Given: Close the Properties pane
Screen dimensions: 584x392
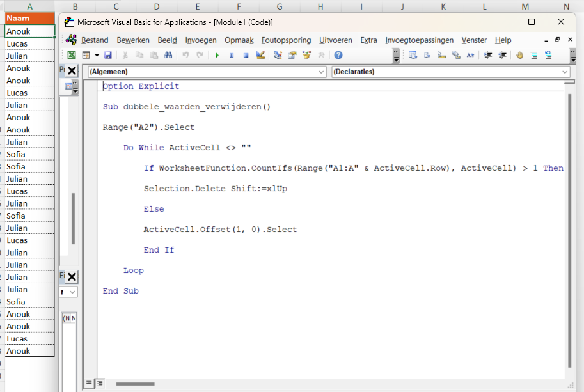Looking at the screenshot, I should [x=72, y=277].
